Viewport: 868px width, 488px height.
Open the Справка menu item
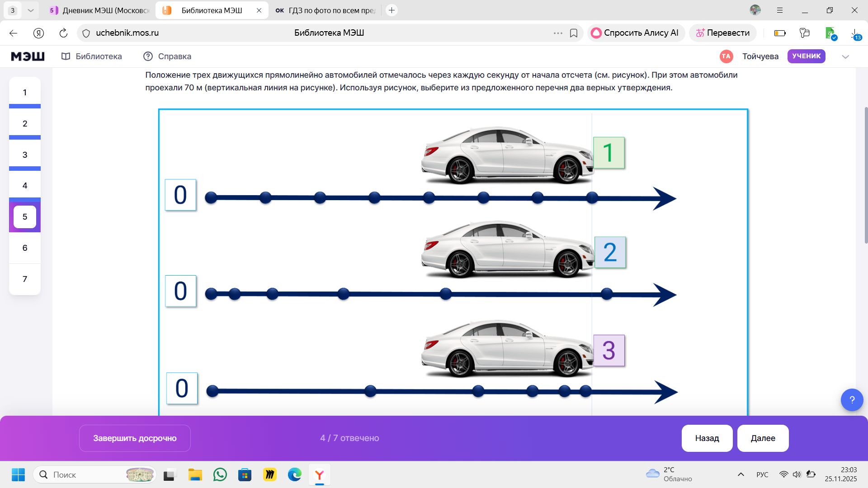point(167,56)
